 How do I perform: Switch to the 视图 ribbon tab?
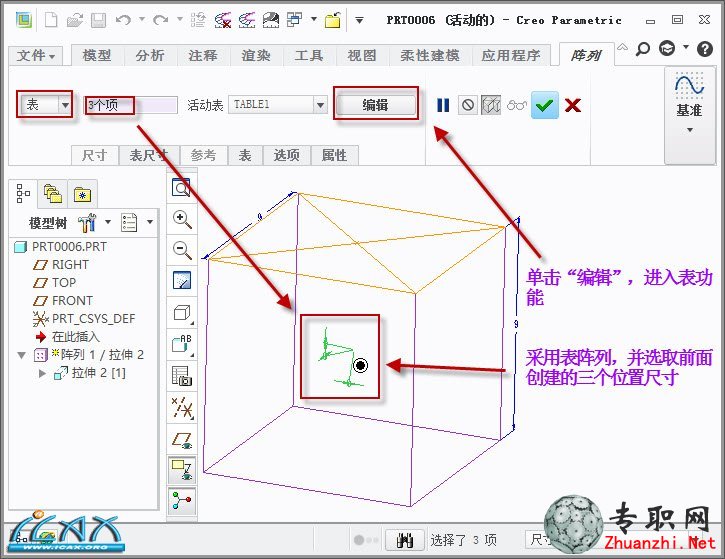pos(362,56)
